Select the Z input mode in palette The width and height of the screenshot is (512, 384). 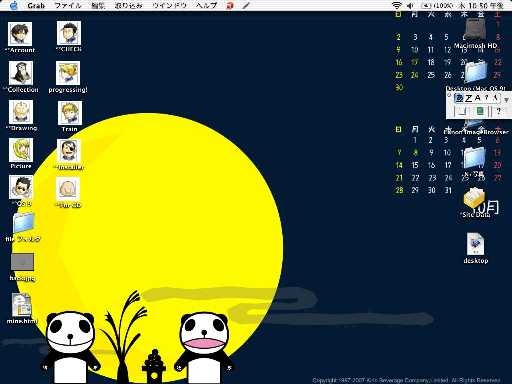click(469, 98)
